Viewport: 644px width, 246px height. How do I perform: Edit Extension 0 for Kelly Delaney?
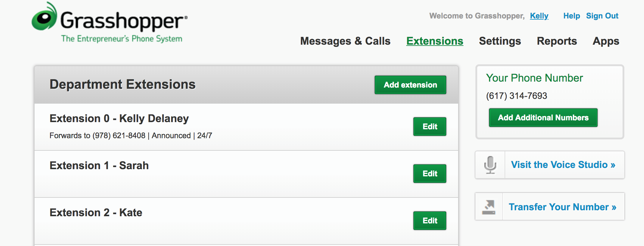click(x=430, y=127)
